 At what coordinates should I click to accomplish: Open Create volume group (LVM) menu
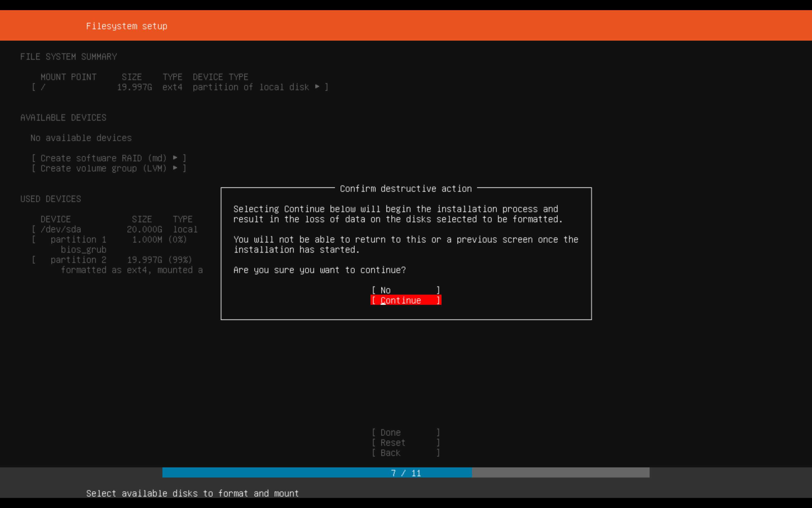[109, 168]
